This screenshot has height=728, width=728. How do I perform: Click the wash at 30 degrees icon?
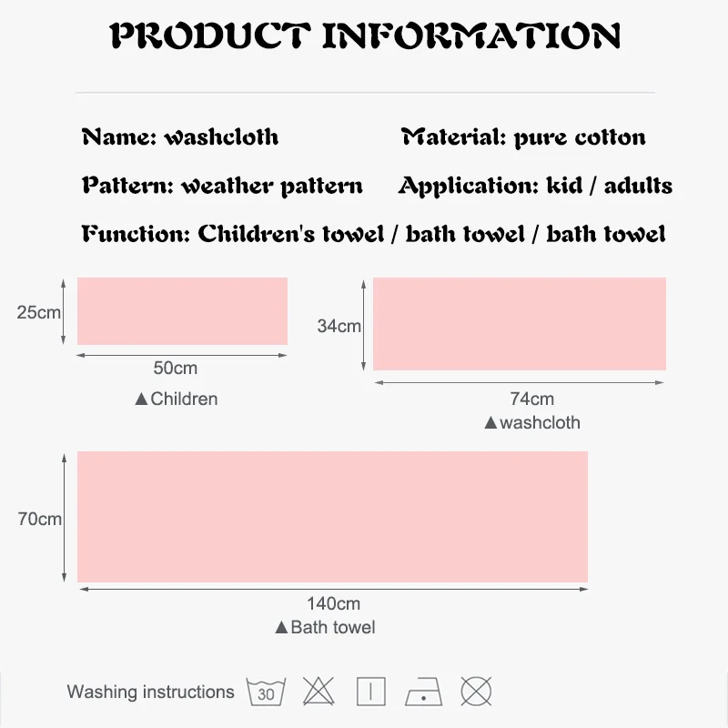point(266,693)
